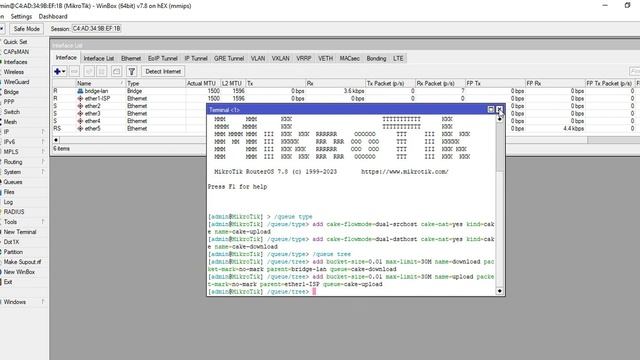Click the Detect Internet button
Screen dimensions: 640x360
(x=163, y=71)
